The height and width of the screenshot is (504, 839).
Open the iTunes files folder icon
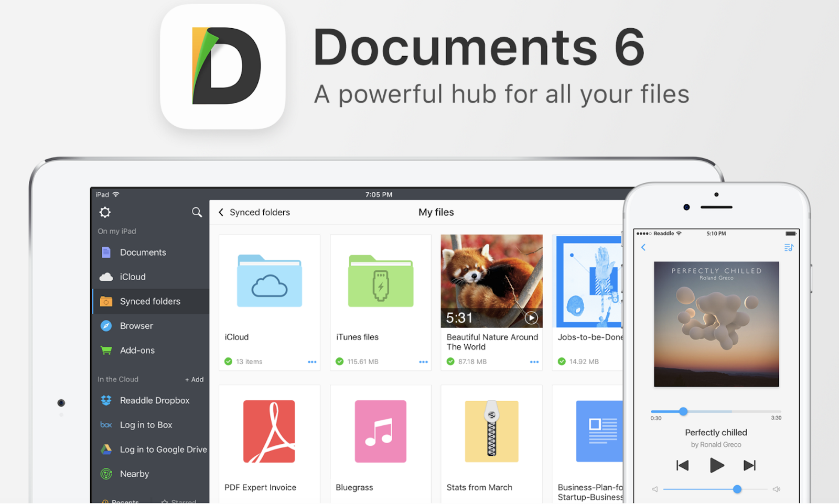tap(381, 281)
